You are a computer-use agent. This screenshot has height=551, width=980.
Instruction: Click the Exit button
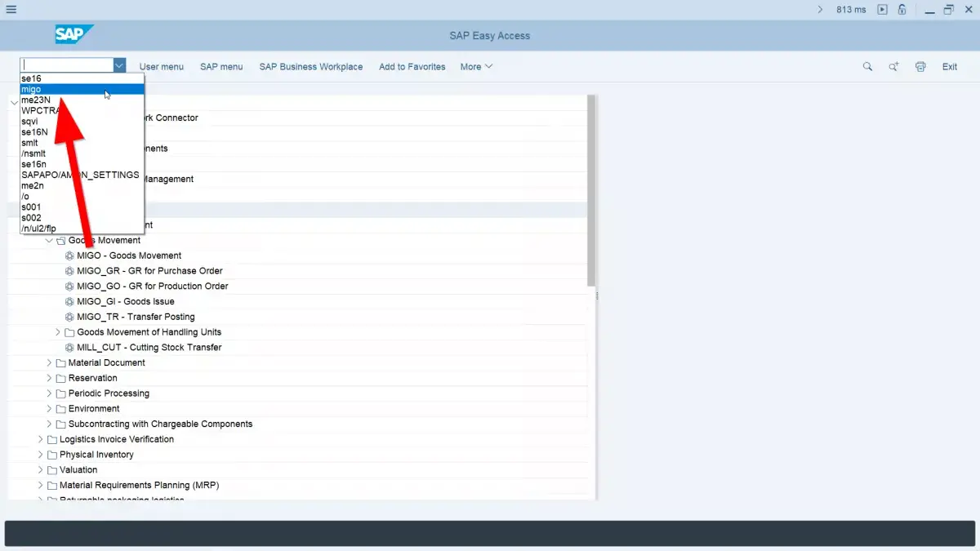click(x=950, y=67)
